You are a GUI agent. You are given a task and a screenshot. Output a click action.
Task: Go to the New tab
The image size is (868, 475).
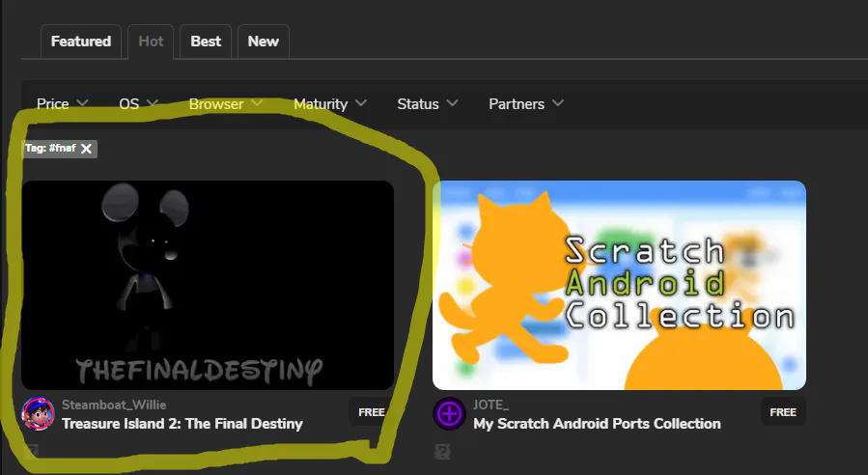coord(263,42)
